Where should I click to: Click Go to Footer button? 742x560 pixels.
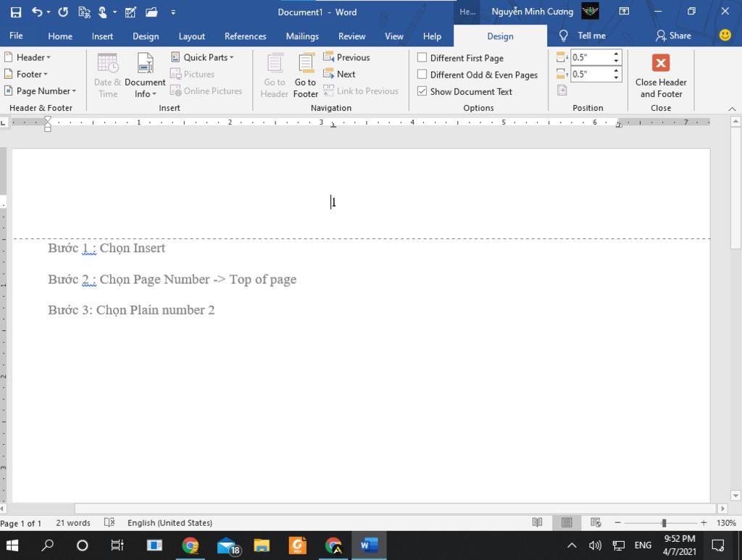tap(306, 75)
